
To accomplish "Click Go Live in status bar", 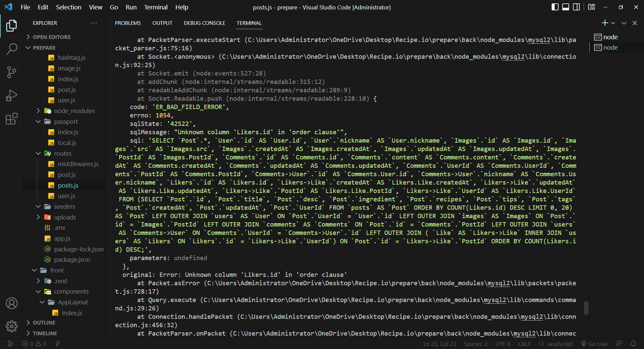I will click(594, 344).
